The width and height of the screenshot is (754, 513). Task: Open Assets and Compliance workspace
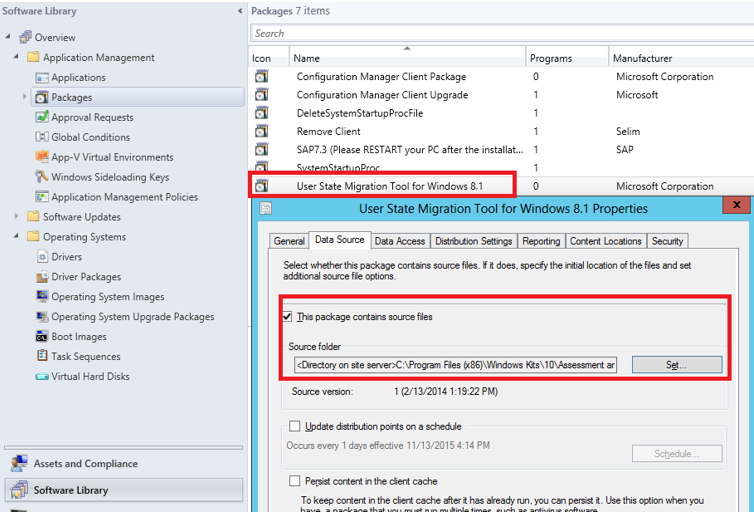pyautogui.click(x=123, y=463)
